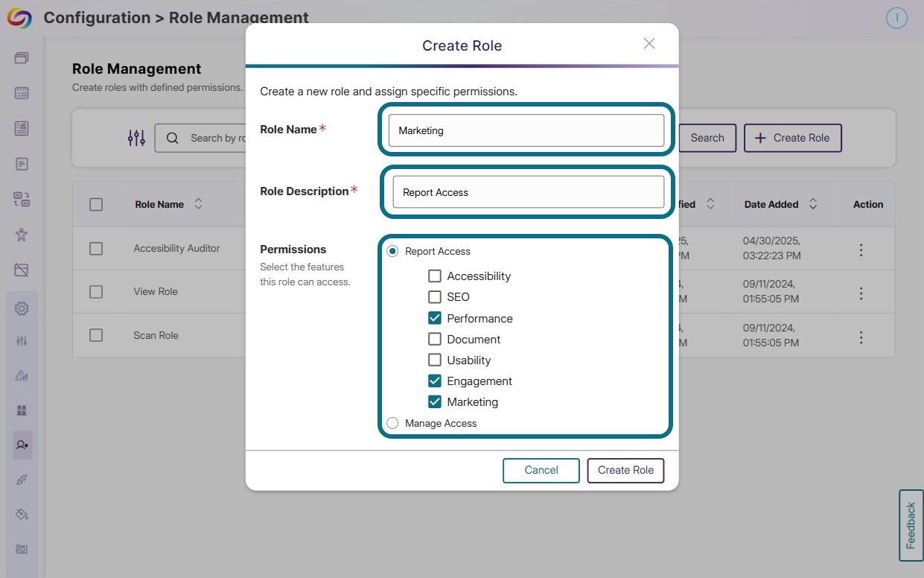The image size is (924, 578).
Task: Select the Report Access radio option
Action: [x=392, y=252]
